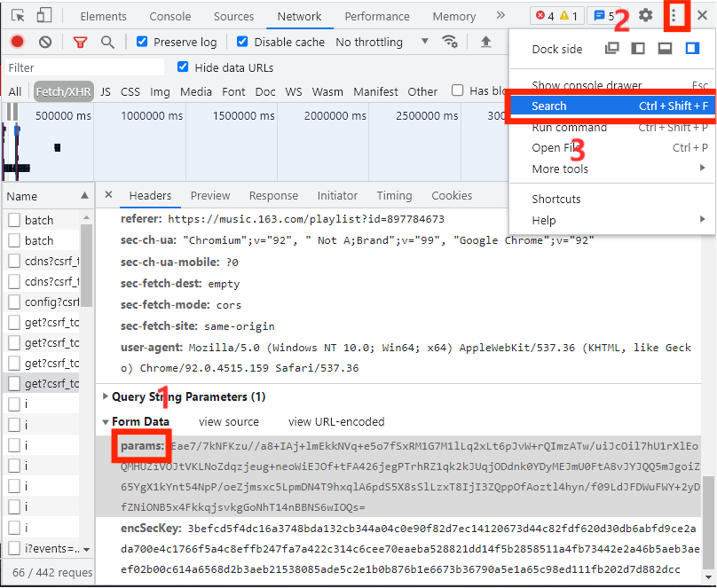Click the inspect element cursor icon
The height and width of the screenshot is (588, 717).
pyautogui.click(x=18, y=16)
